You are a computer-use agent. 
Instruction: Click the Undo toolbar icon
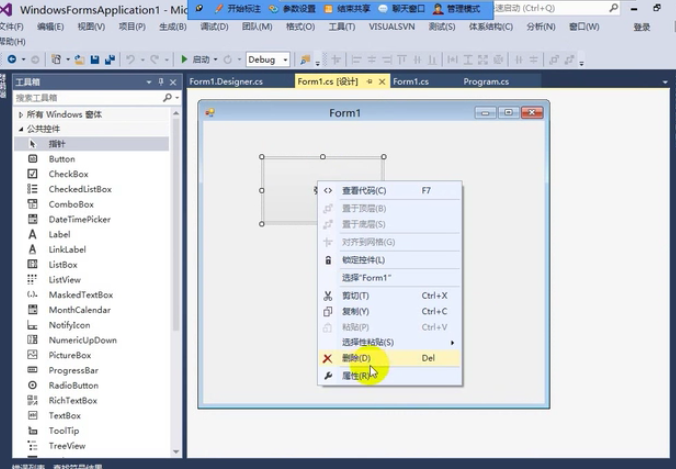(130, 59)
